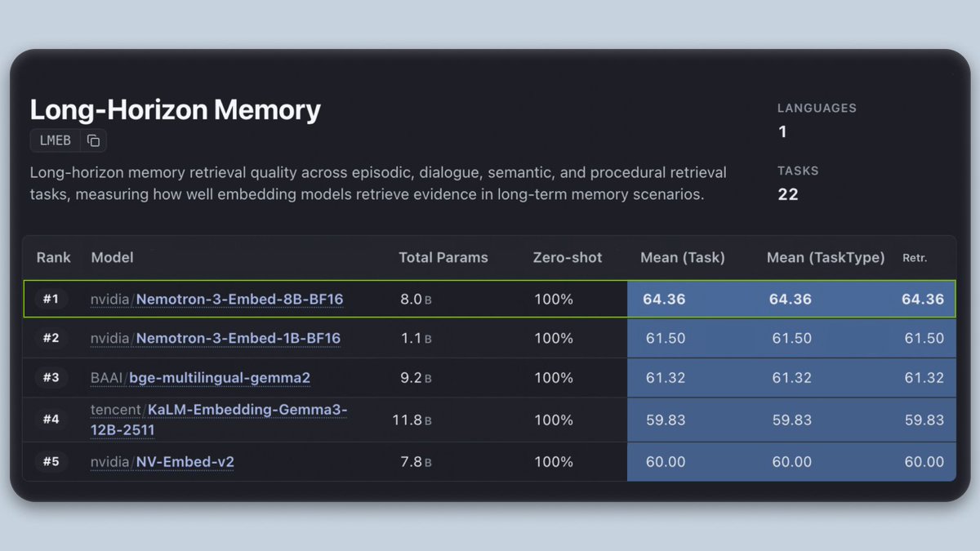Select the #1 rank badge
Screen dimensions: 980x551
[51, 300]
